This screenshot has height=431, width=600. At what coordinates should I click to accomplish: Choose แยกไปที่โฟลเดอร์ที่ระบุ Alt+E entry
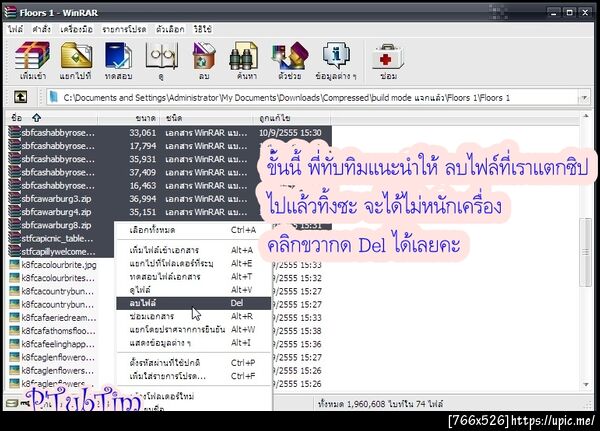coord(194,263)
